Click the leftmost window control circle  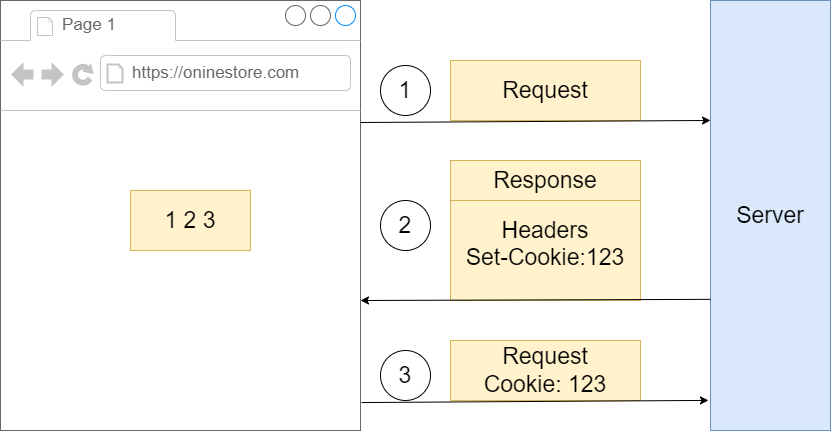295,15
